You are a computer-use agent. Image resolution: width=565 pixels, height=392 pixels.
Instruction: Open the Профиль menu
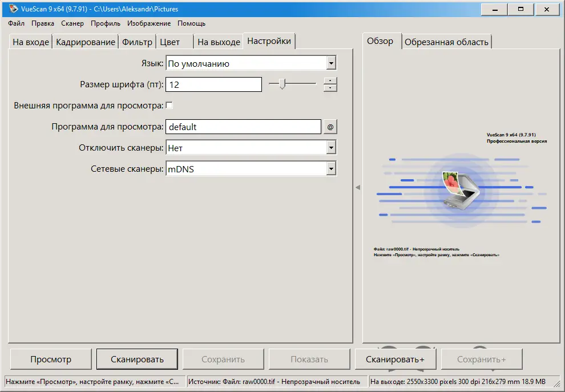point(105,23)
